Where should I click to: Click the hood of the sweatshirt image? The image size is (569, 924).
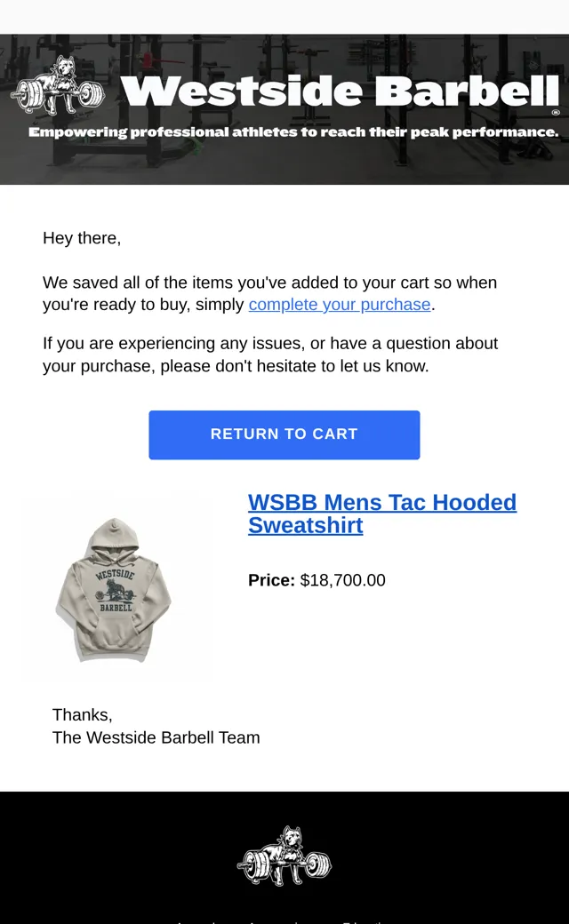[x=114, y=537]
